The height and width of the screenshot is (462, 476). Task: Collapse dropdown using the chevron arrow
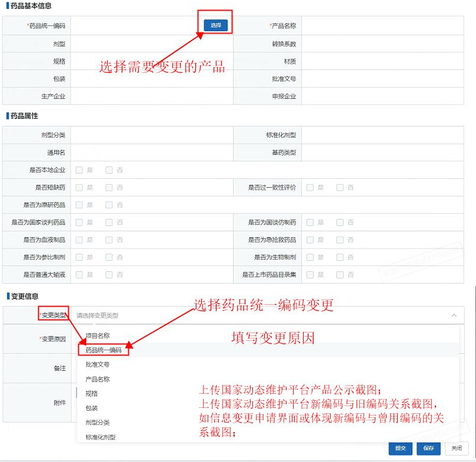(454, 315)
